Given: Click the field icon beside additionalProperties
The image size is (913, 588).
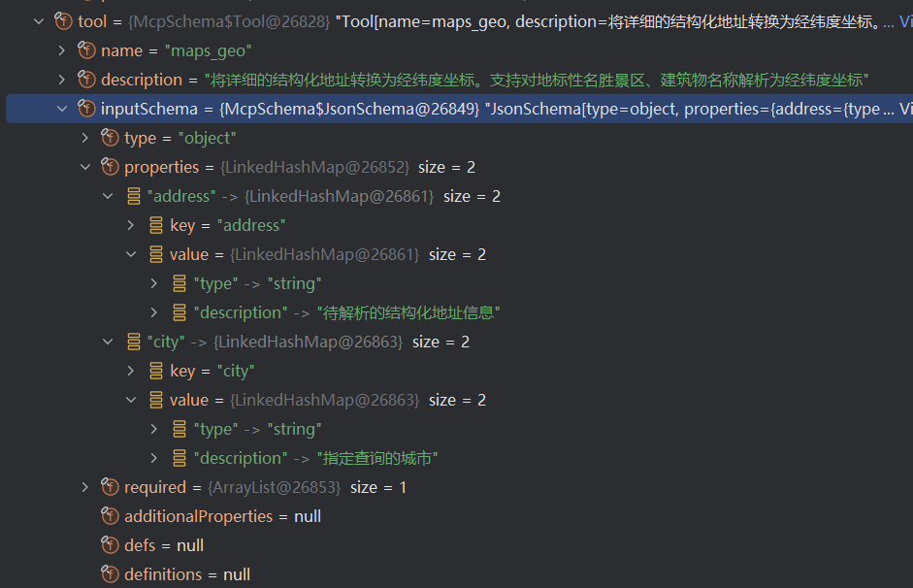Looking at the screenshot, I should 110,516.
